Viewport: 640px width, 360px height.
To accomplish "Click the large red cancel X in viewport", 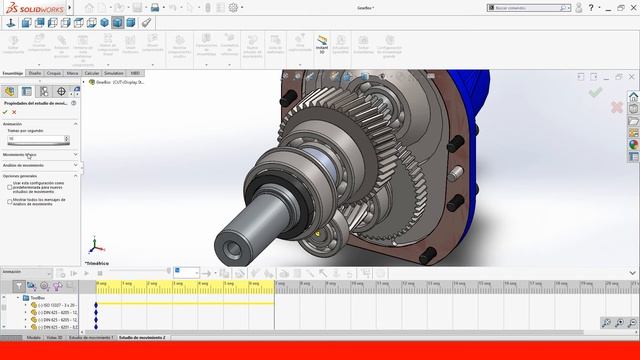I will pos(617,108).
